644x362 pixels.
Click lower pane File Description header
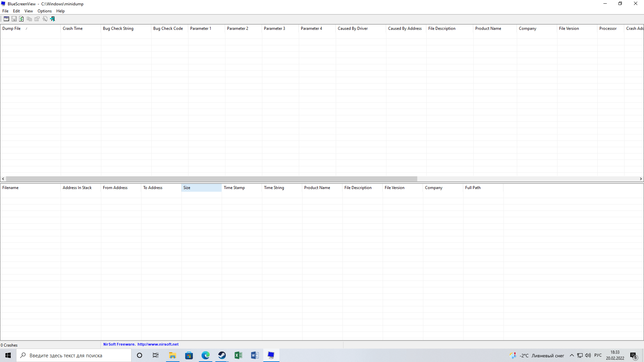[362, 188]
